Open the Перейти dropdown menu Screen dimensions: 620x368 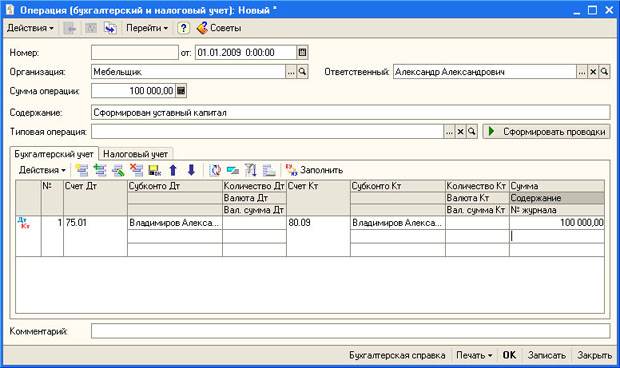pos(147,28)
